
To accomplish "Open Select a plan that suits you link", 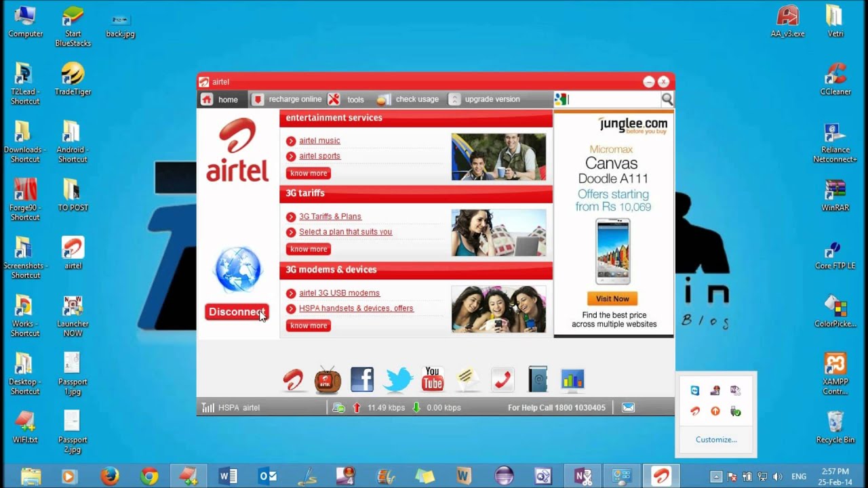I will pos(345,232).
